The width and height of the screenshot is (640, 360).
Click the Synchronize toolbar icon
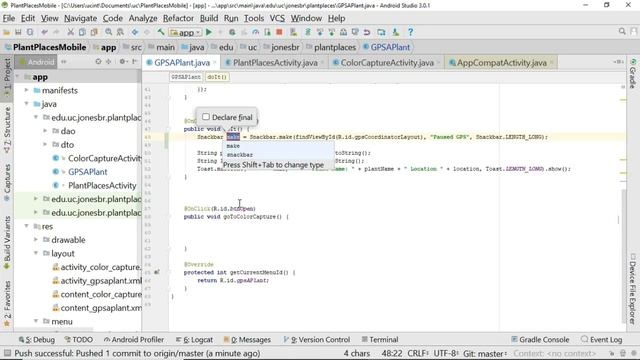(x=30, y=32)
